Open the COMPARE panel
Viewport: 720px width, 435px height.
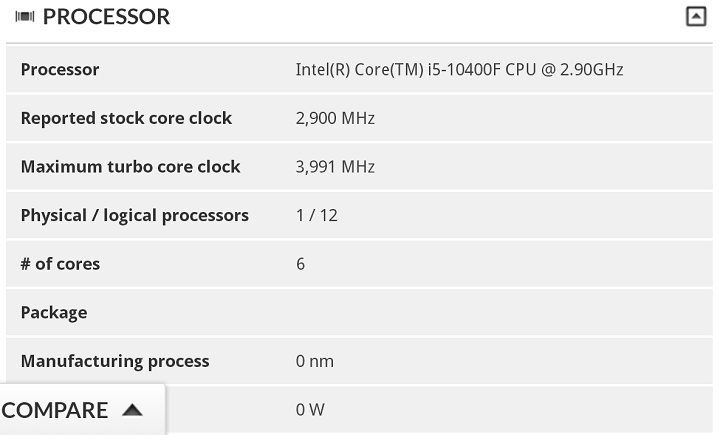pos(55,410)
